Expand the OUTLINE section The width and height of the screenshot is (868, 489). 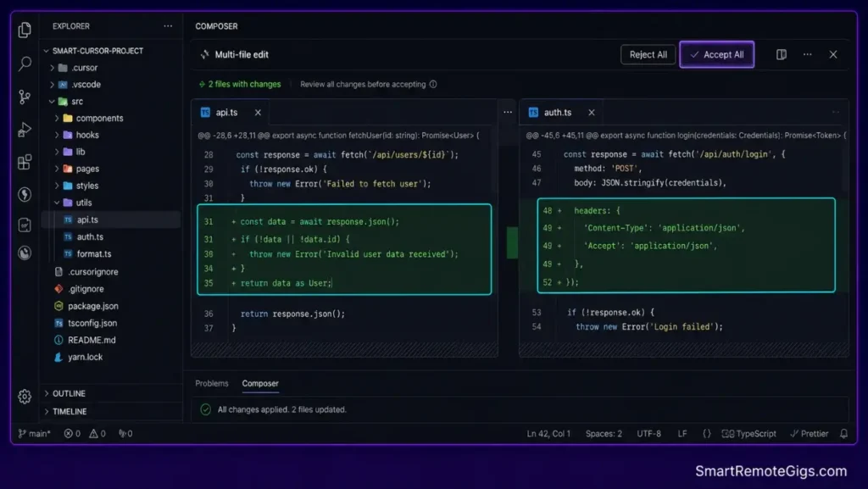(64, 393)
